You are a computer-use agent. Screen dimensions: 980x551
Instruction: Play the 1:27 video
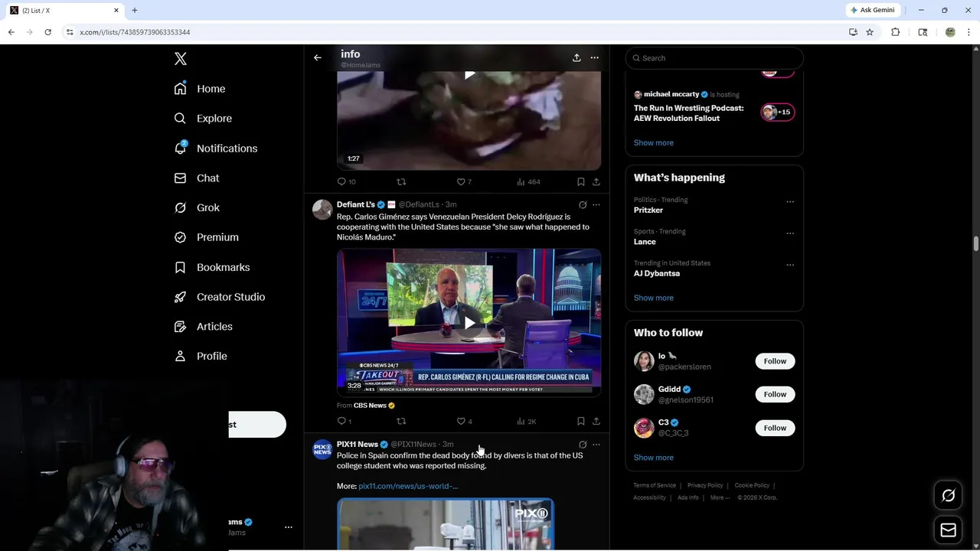469,74
